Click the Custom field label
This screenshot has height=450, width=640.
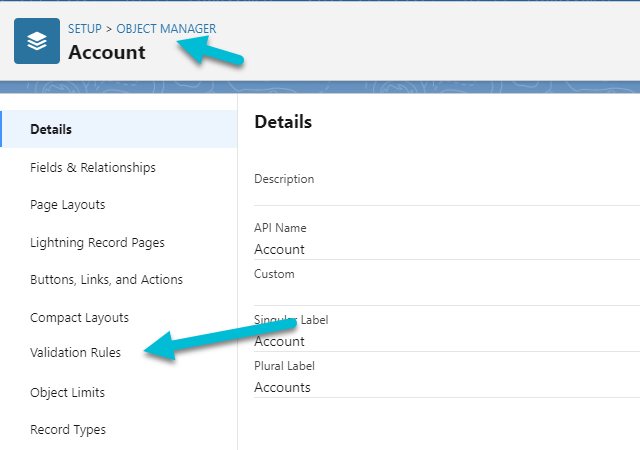274,274
